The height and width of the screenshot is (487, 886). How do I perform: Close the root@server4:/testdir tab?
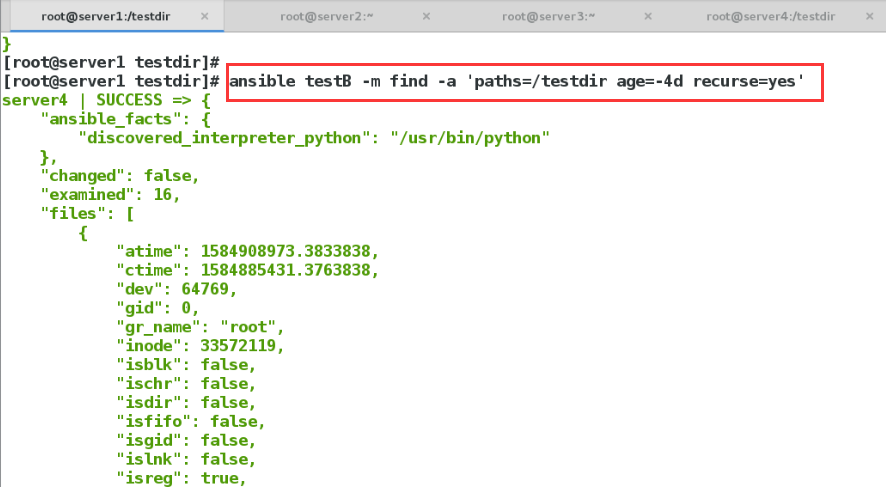click(870, 16)
